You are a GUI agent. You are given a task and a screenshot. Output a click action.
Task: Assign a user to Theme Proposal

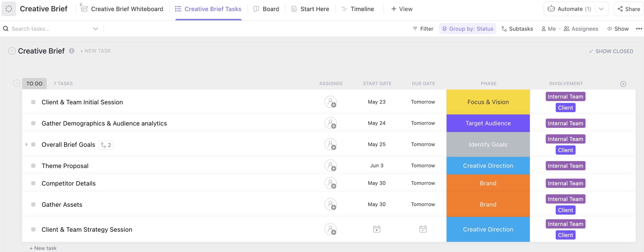click(330, 166)
